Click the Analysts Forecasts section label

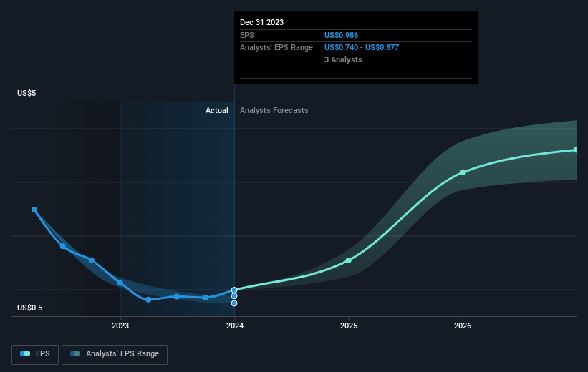[274, 110]
